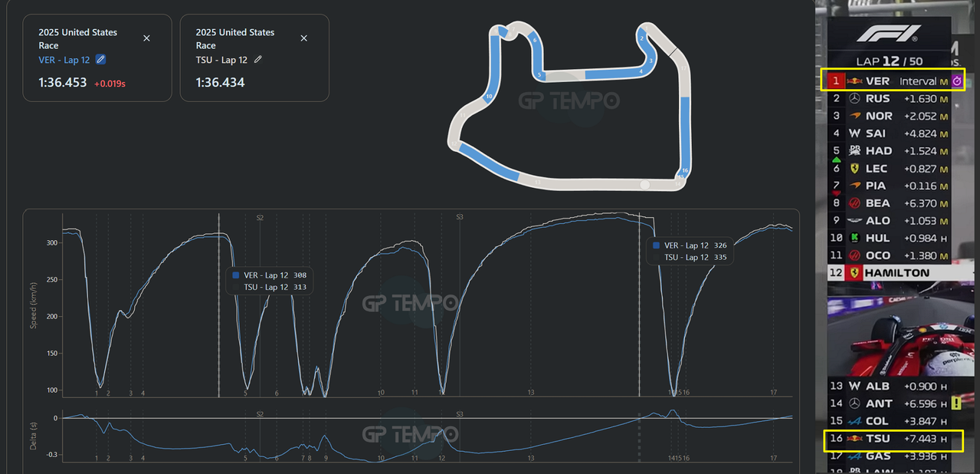Click Red Bull logo beside TSU
Screen dimensions: 980x474
[x=854, y=439]
